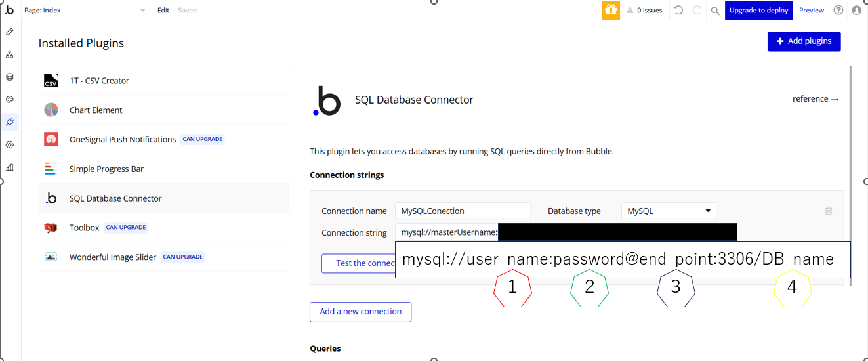Open the Logs tab chart icon

[10, 167]
